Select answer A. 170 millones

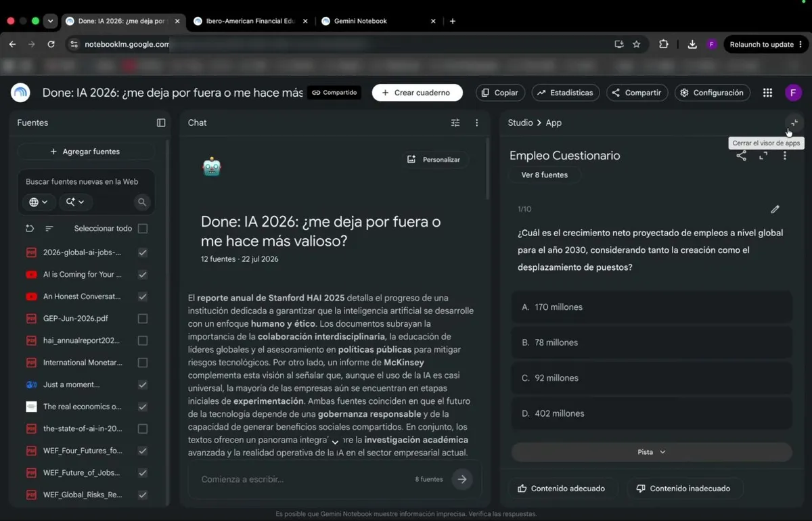652,307
